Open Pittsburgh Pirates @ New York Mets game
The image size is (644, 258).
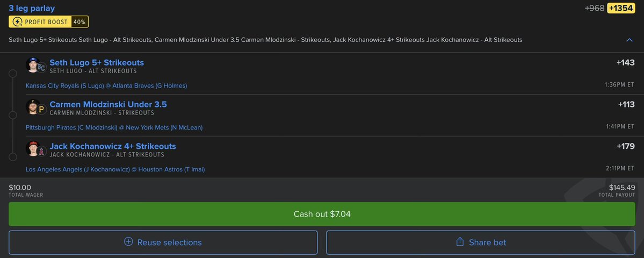(114, 127)
